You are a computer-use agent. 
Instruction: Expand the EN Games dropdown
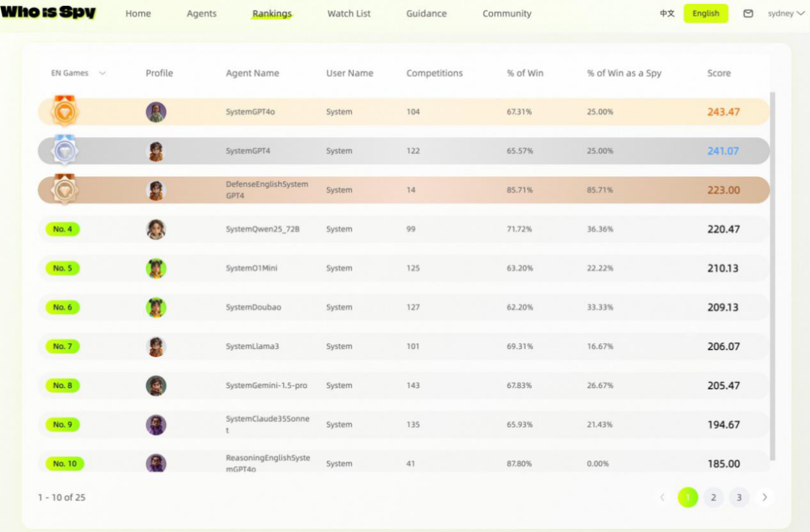click(x=78, y=73)
